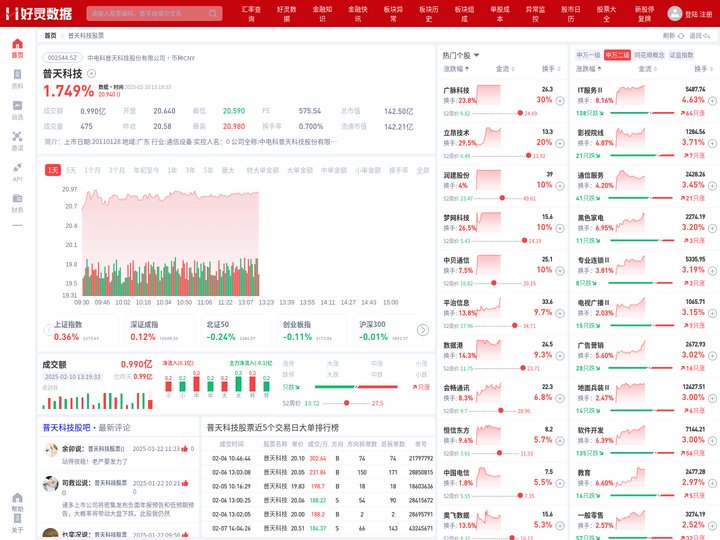Viewport: 720px width, 540px height.
Task: Add 影视院线 sector with plus icon
Action: [x=712, y=143]
